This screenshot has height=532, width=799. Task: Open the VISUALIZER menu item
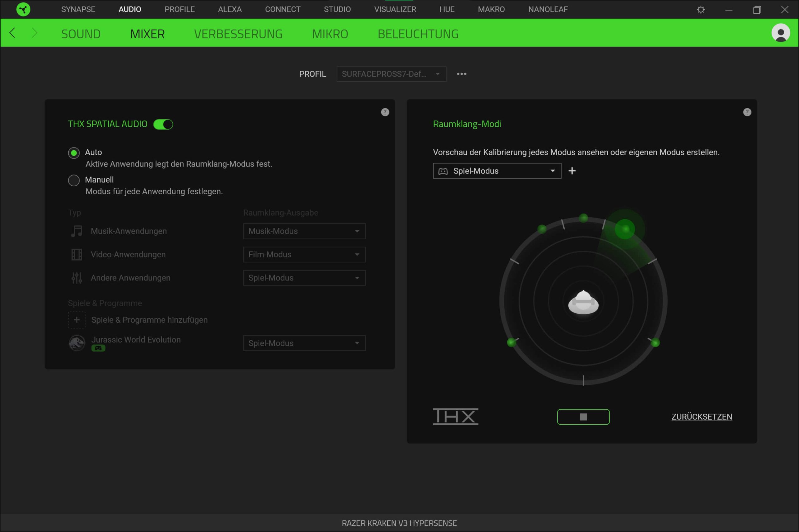395,9
